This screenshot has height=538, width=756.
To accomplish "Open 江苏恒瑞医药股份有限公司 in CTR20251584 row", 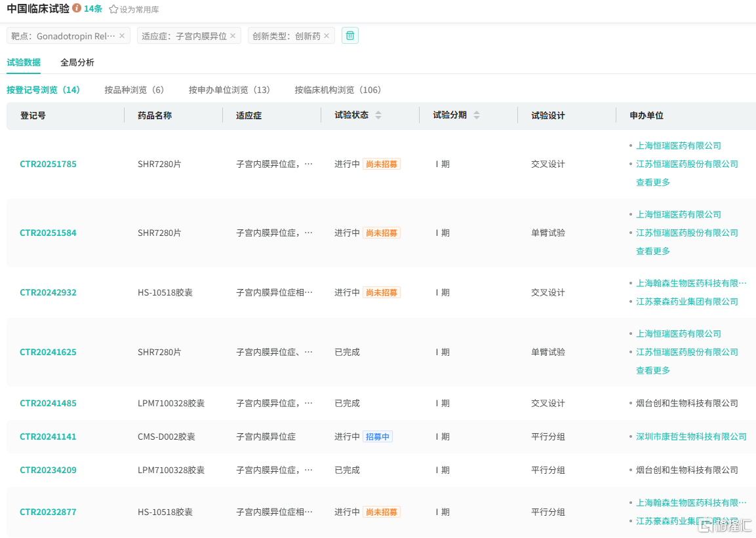I will click(687, 233).
